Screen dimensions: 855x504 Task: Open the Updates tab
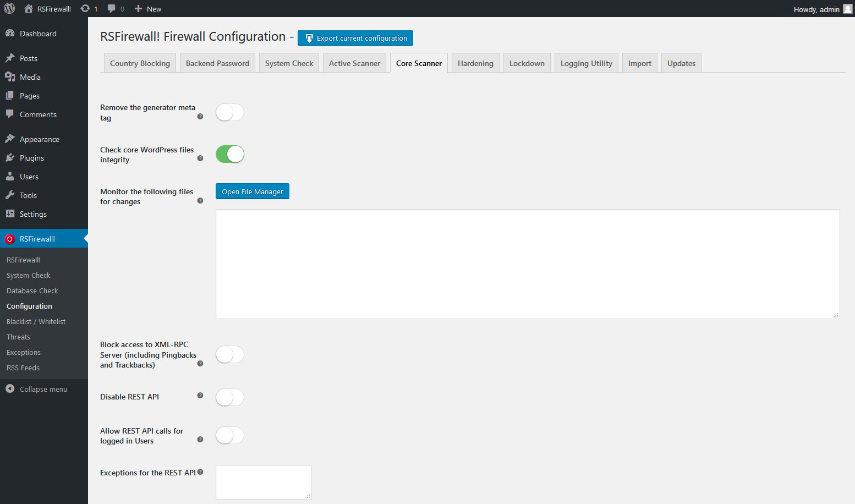pos(681,63)
